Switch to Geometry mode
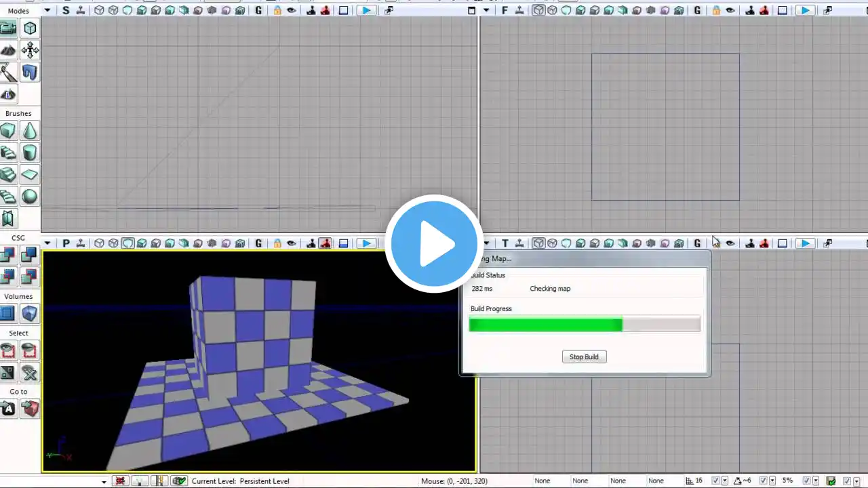The height and width of the screenshot is (488, 868). (30, 28)
